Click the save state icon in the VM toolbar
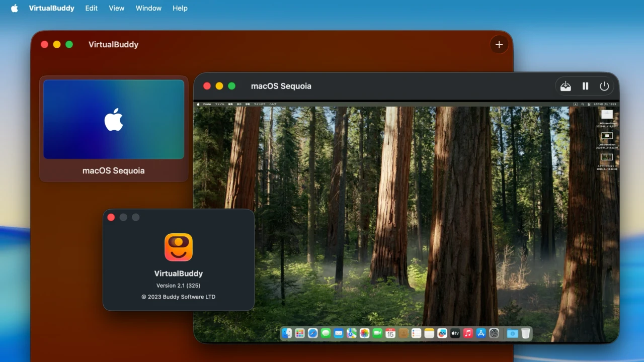The image size is (644, 362). point(565,86)
